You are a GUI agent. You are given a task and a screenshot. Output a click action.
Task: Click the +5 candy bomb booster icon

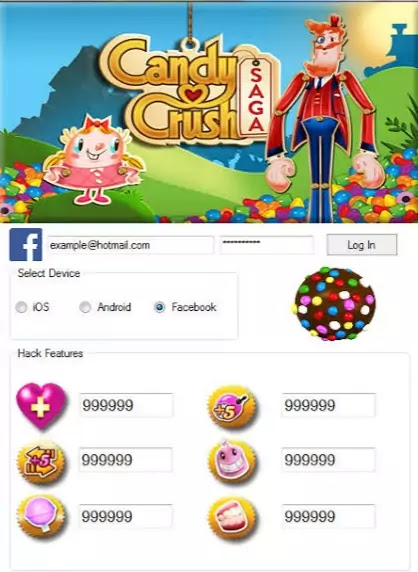click(x=232, y=407)
